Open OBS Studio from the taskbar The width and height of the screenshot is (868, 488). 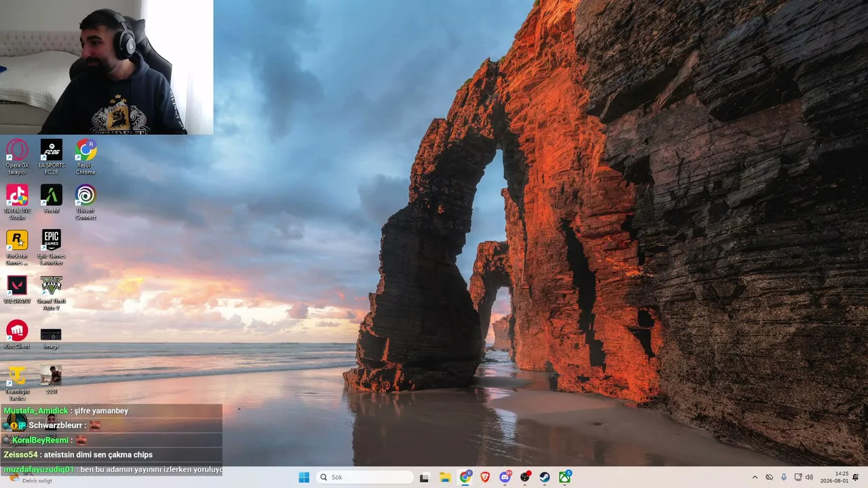pos(525,477)
